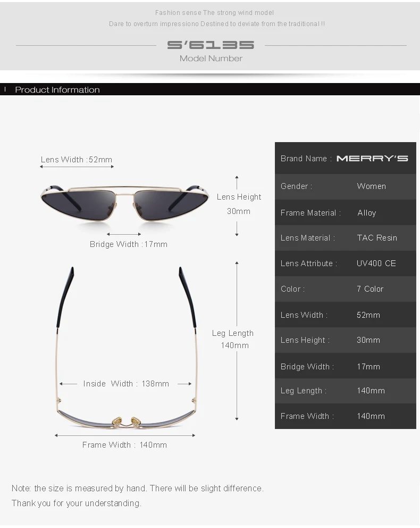Click the 'Model Number' caption
This screenshot has width=420, height=528.
(211, 59)
